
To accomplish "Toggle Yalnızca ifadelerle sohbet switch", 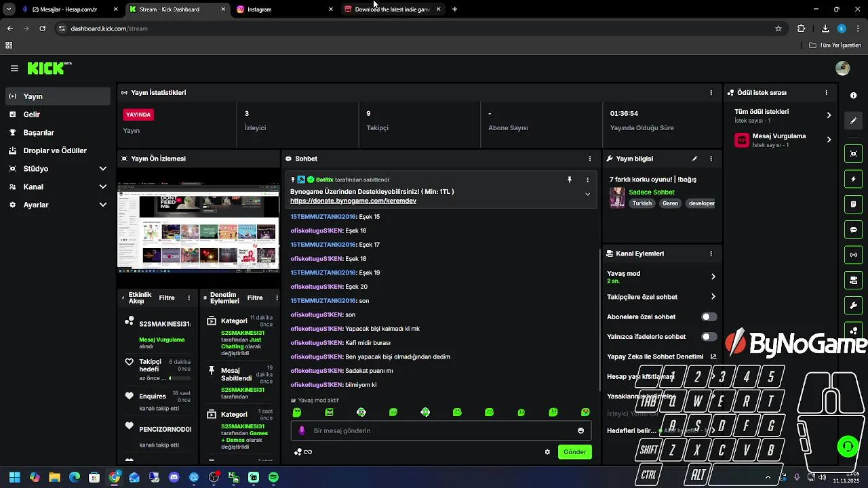I will [x=709, y=336].
